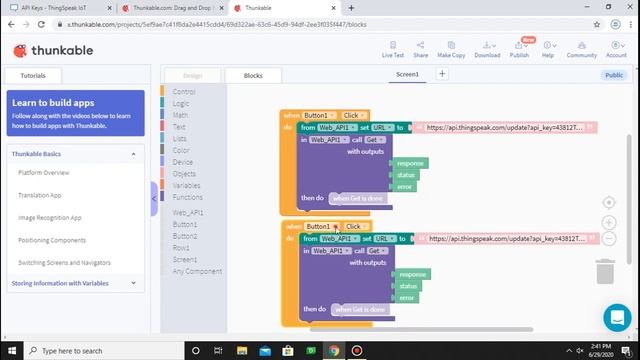The height and width of the screenshot is (360, 640).
Task: Open Click event dropdown in first when block
Action: [353, 116]
